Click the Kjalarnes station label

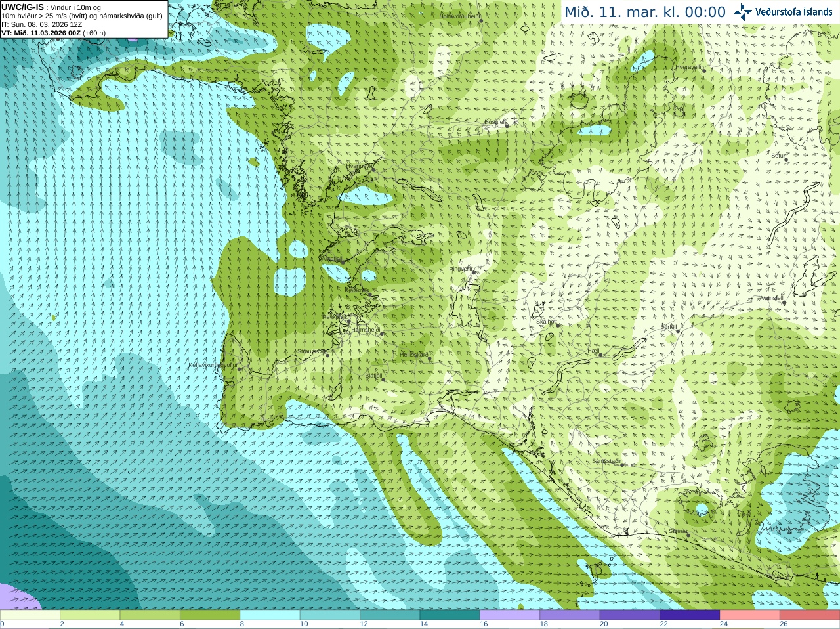pyautogui.click(x=358, y=290)
